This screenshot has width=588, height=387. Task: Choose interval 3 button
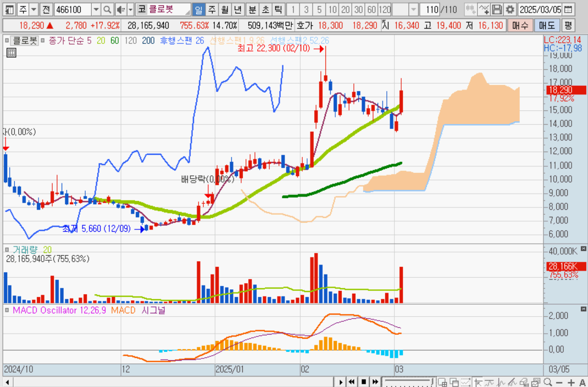(x=307, y=9)
